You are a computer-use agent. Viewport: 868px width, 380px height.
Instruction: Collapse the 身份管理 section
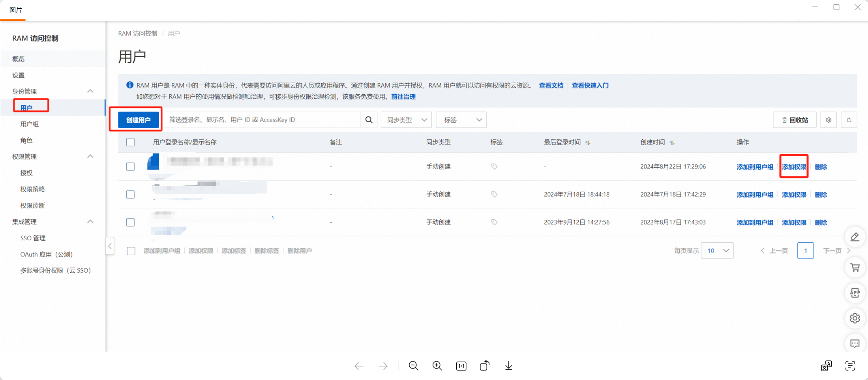pyautogui.click(x=90, y=91)
